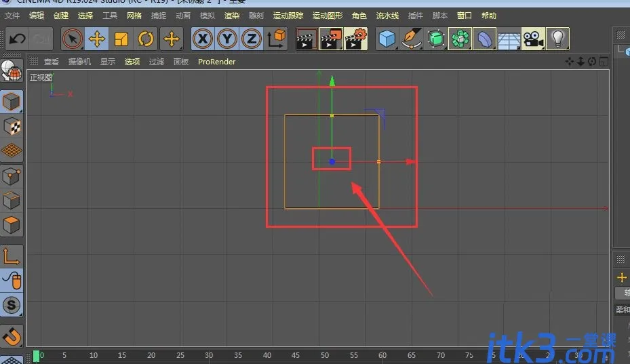Screen dimensions: 630x364
Task: Open the green subdivision generator icon
Action: point(436,39)
